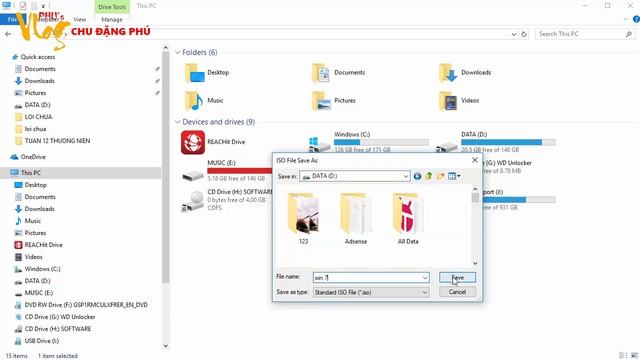Viewport: 640px width, 360px height.
Task: Create a new folder in the dialog
Action: [440, 176]
